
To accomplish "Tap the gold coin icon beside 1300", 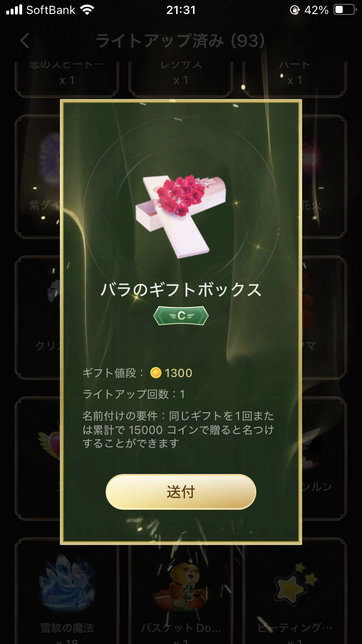I will pos(155,372).
